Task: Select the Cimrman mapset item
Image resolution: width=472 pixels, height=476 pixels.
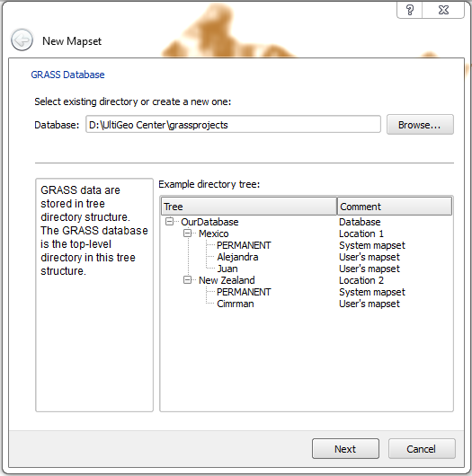Action: 236,304
